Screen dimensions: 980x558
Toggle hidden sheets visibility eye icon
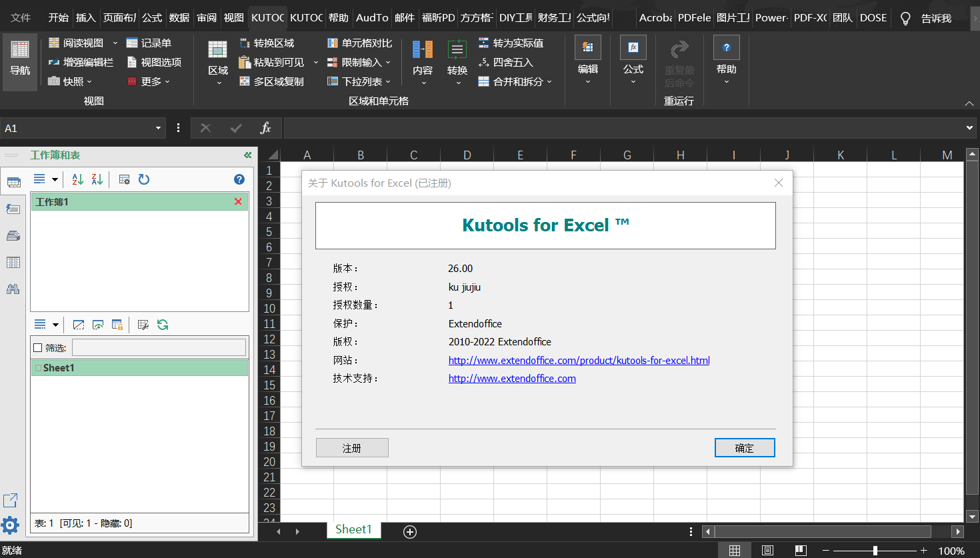point(98,325)
